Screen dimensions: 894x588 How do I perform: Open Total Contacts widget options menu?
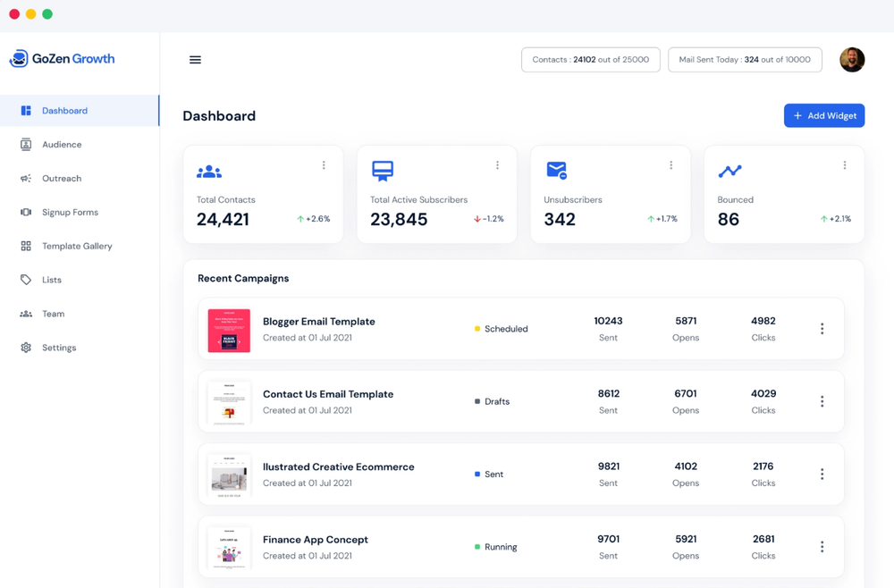pyautogui.click(x=324, y=165)
